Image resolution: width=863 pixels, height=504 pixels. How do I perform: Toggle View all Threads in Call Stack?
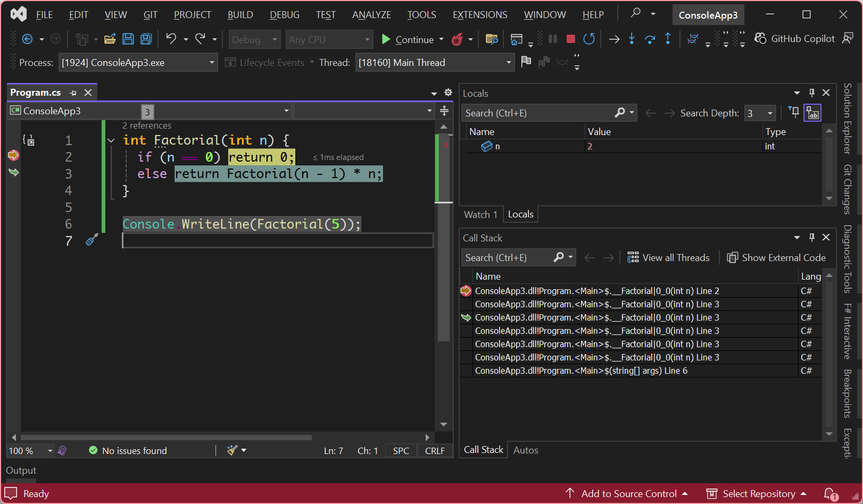[x=668, y=258]
